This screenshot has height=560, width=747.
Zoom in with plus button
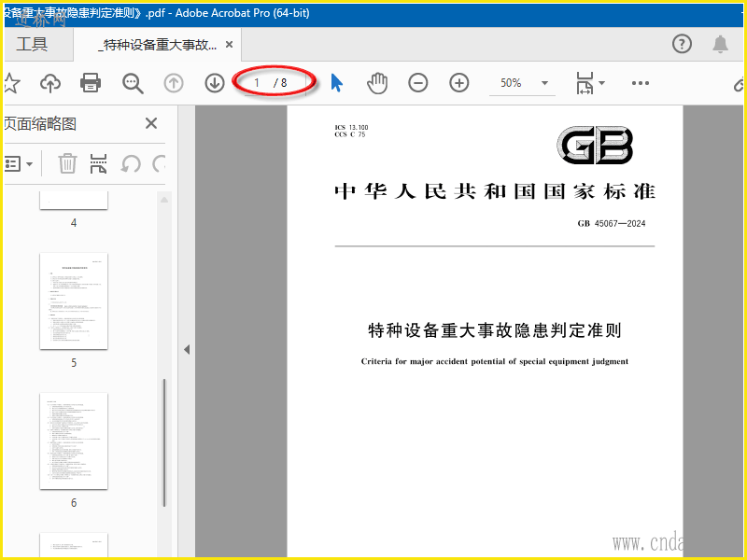459,83
